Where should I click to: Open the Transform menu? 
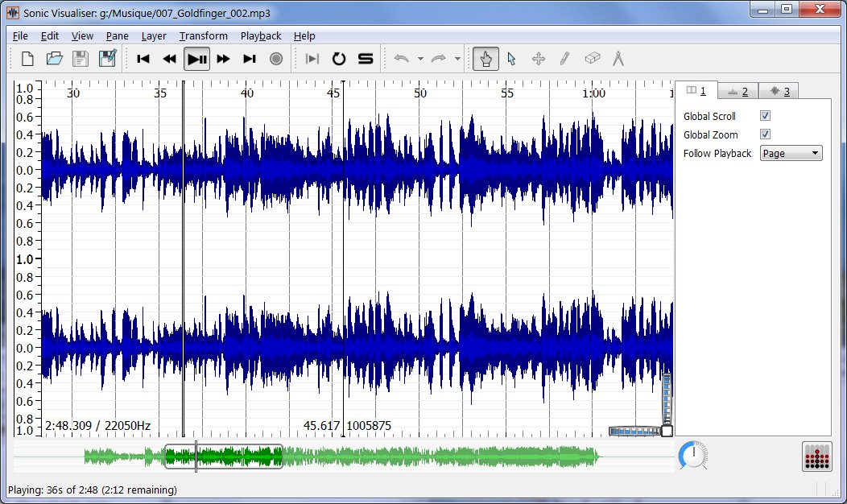pos(204,35)
